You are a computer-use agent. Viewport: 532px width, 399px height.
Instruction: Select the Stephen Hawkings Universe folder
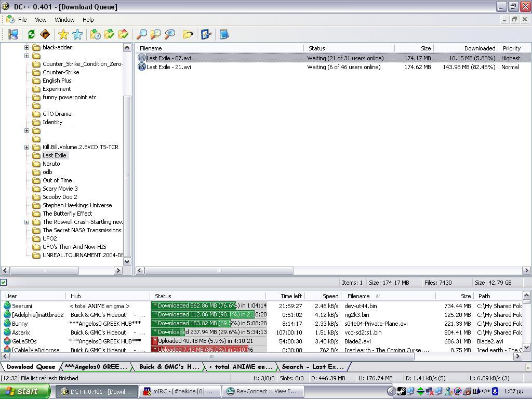(77, 205)
